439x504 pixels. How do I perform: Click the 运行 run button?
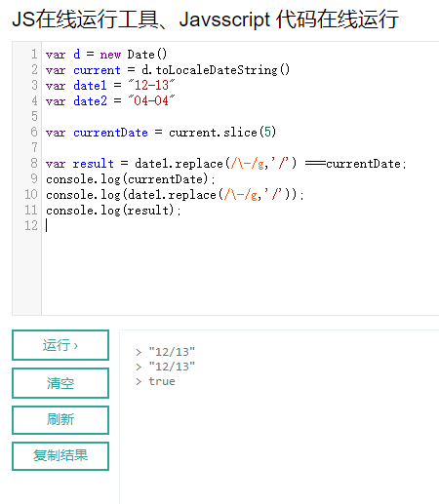pos(60,345)
